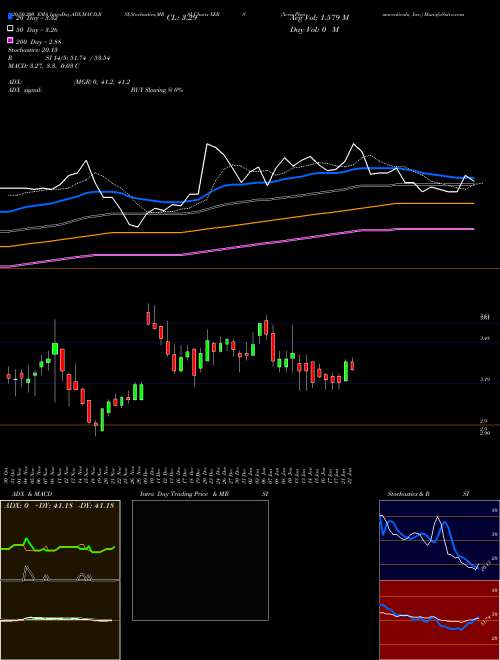500x660 pixels.
Task: Click the magenta 200 Day legend swatch
Action: (x=11, y=41)
